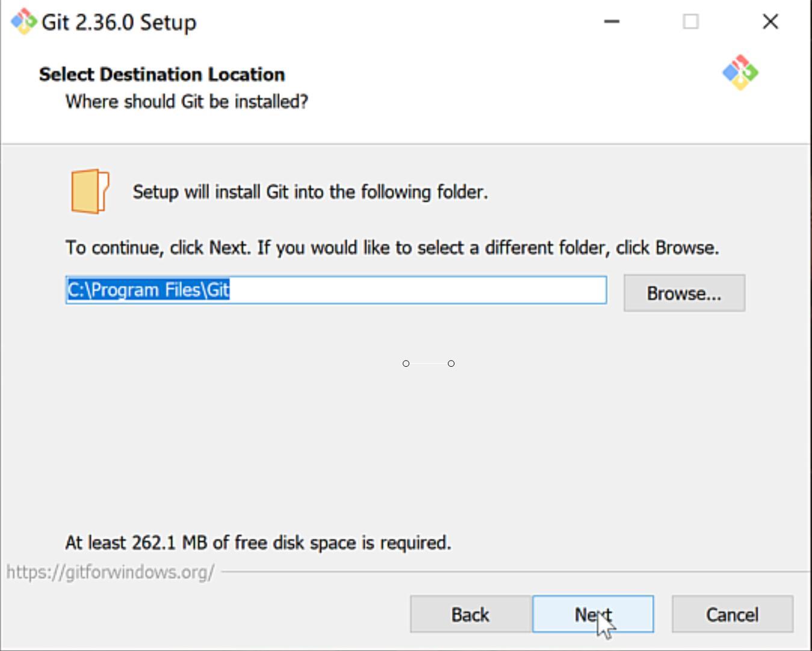
Task: Click the 'Git 2.36.0 Setup' window title
Action: [119, 22]
